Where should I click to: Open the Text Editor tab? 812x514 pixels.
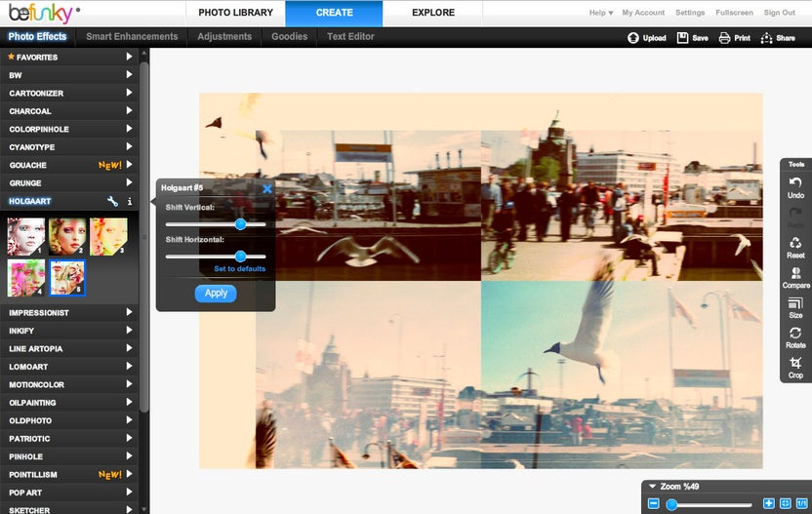(x=350, y=37)
